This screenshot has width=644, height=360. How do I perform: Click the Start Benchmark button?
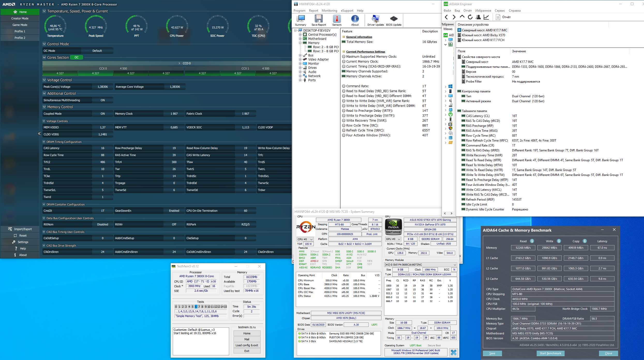pyautogui.click(x=550, y=353)
